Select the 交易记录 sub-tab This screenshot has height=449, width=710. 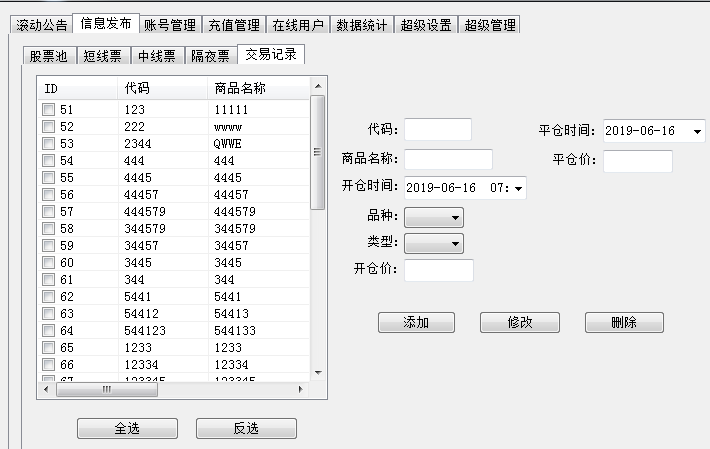(271, 54)
